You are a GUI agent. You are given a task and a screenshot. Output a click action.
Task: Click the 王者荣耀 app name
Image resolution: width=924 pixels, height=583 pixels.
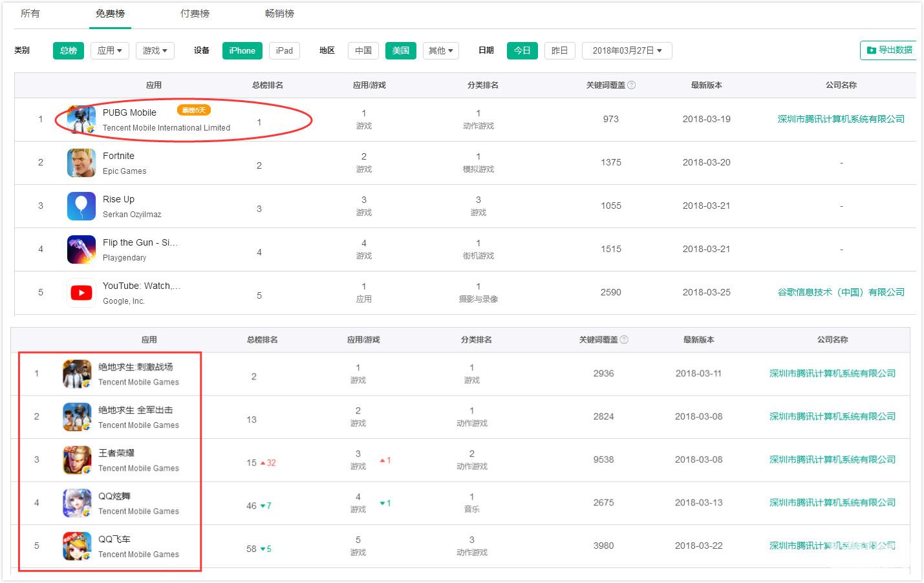coord(116,453)
